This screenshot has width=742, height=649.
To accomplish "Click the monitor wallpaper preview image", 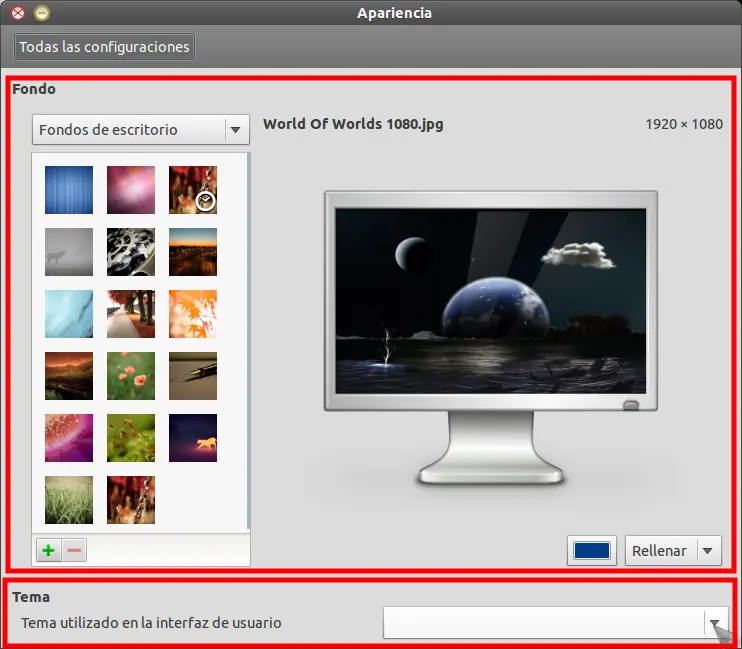I will (x=491, y=301).
